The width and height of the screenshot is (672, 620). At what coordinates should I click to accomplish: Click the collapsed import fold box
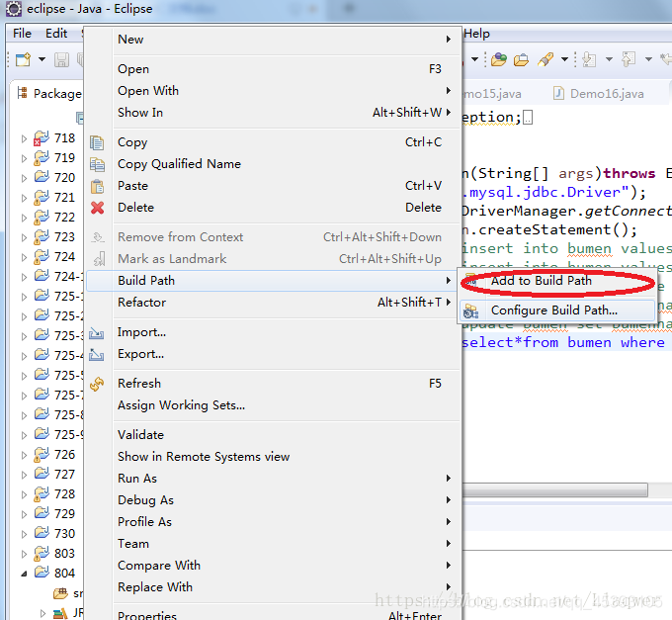click(528, 118)
